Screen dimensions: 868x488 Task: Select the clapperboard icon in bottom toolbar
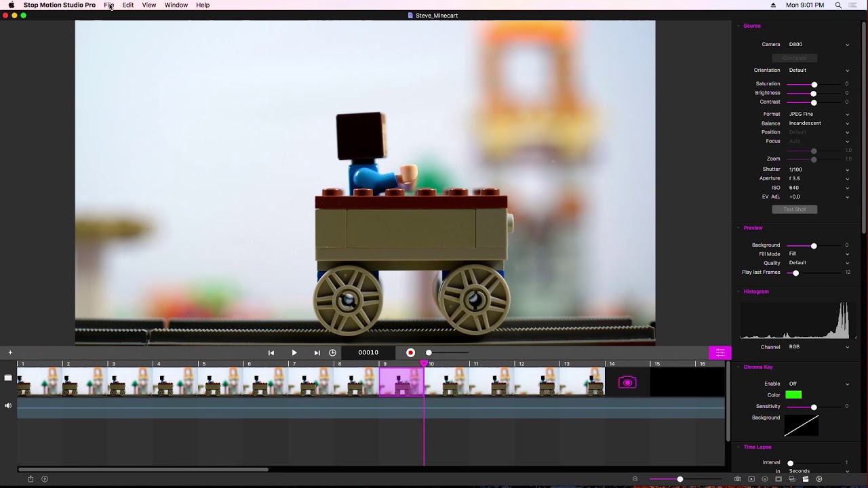pyautogui.click(x=806, y=479)
